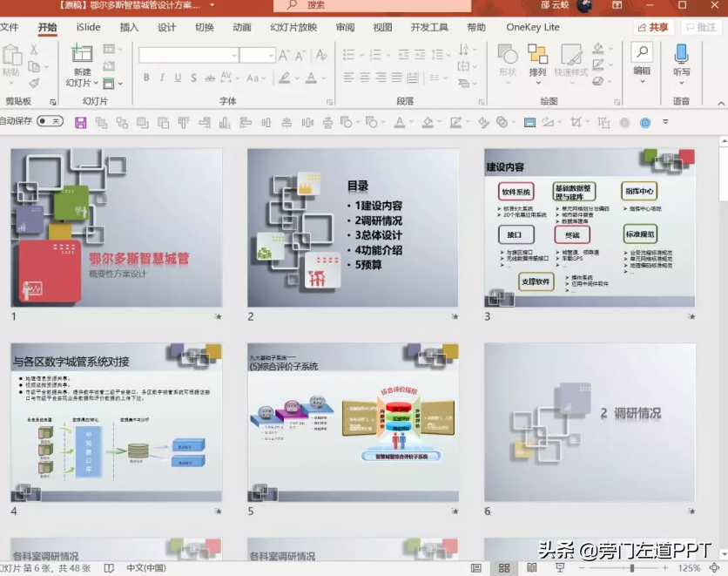Select slide 1 鄂尔多斯智慧城管 thumbnail
Image resolution: width=728 pixels, height=576 pixels.
coord(116,227)
